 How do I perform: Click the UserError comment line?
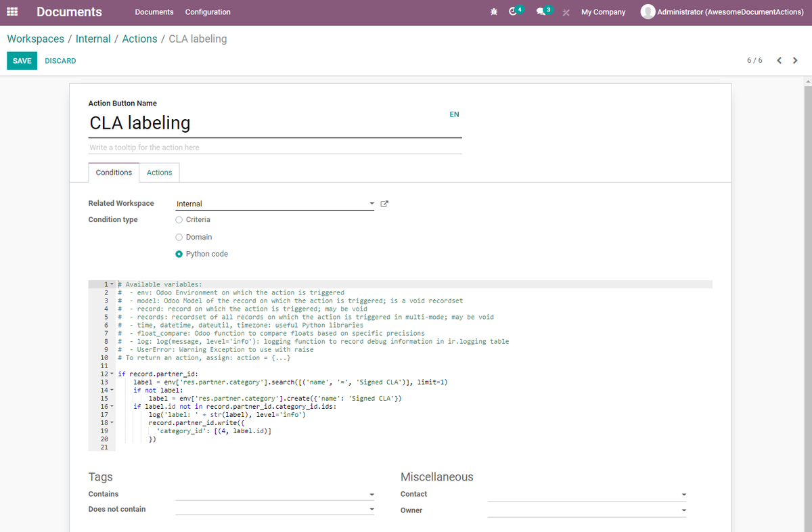pyautogui.click(x=215, y=349)
